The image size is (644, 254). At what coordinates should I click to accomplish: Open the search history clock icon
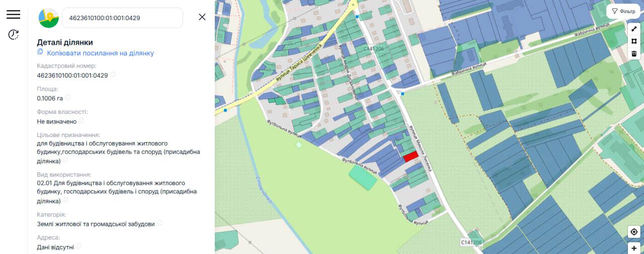(14, 35)
